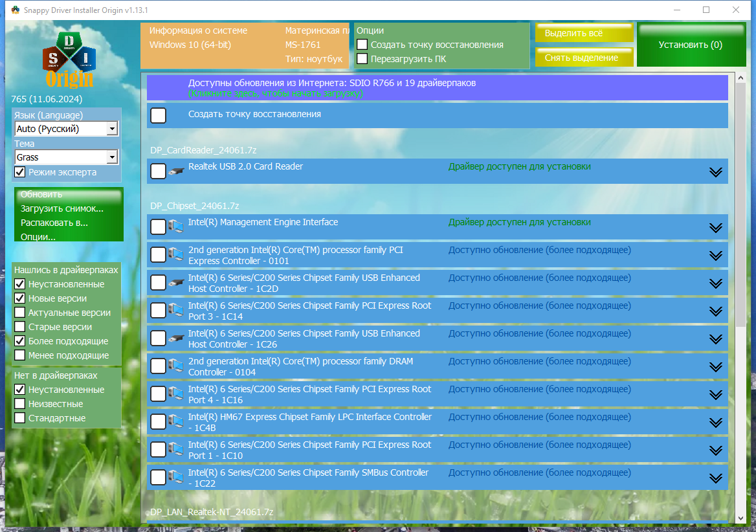This screenshot has width=756, height=532.
Task: Click the 'Realtek USB 2.0 Card Reader' driver name
Action: click(245, 167)
